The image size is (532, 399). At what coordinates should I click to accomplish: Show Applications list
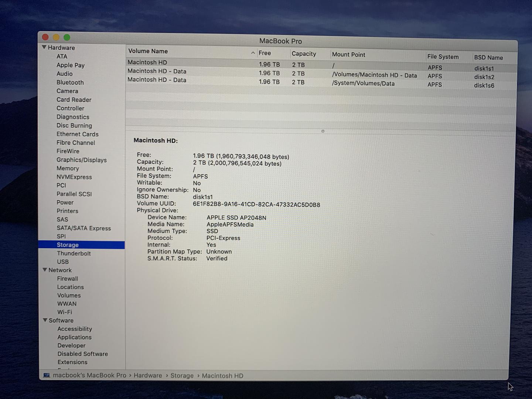(x=75, y=337)
